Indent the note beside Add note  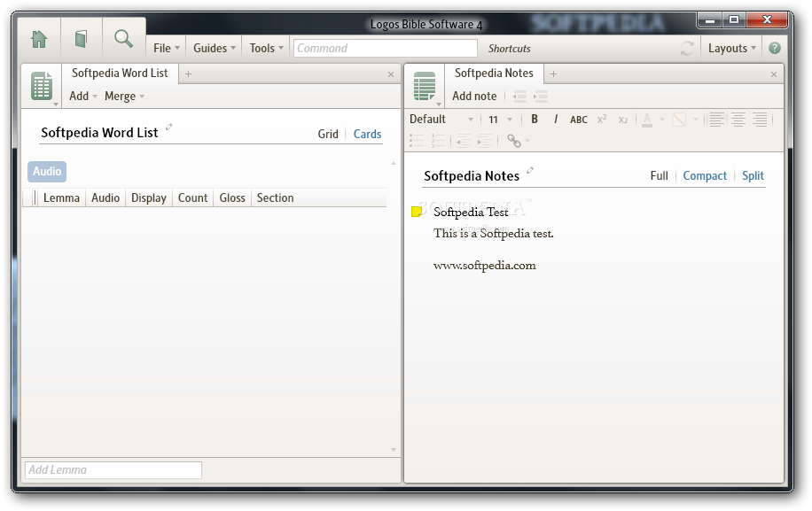pyautogui.click(x=541, y=97)
